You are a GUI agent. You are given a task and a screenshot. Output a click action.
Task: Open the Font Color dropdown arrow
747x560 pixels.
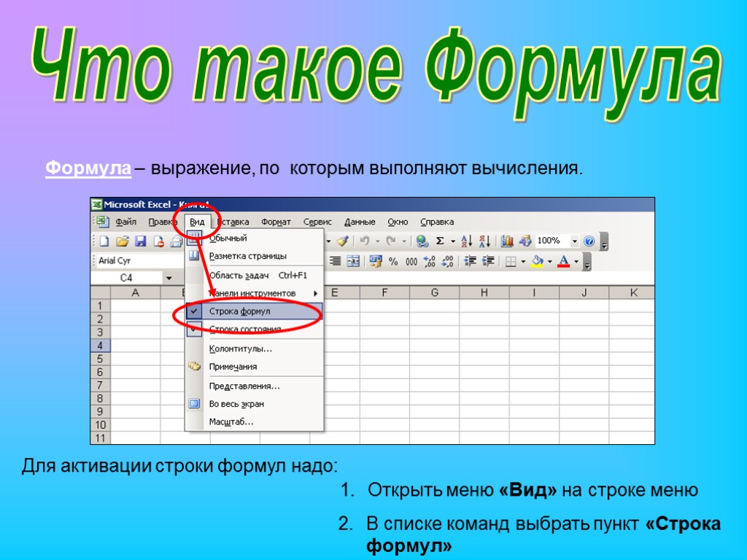[x=576, y=262]
